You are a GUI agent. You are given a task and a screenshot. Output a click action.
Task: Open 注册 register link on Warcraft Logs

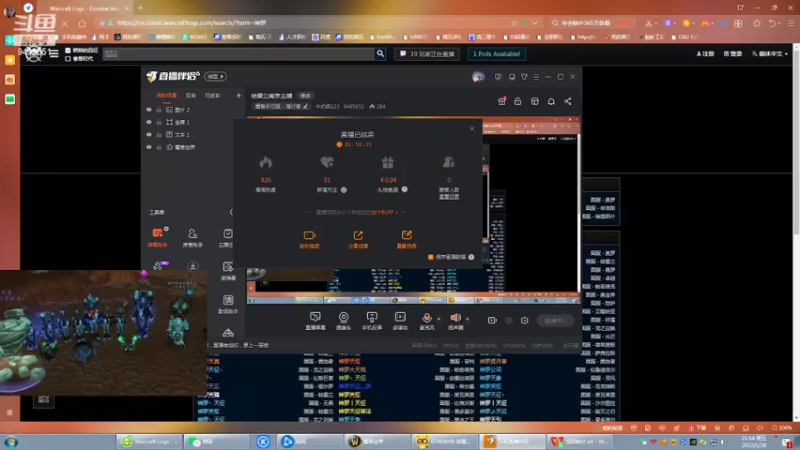click(x=706, y=54)
